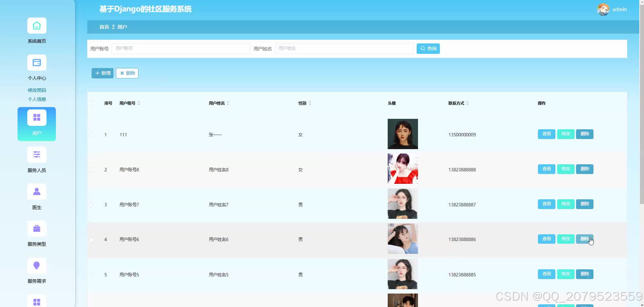This screenshot has height=307, width=644.
Task: Click the admin avatar in top right
Action: coord(603,9)
